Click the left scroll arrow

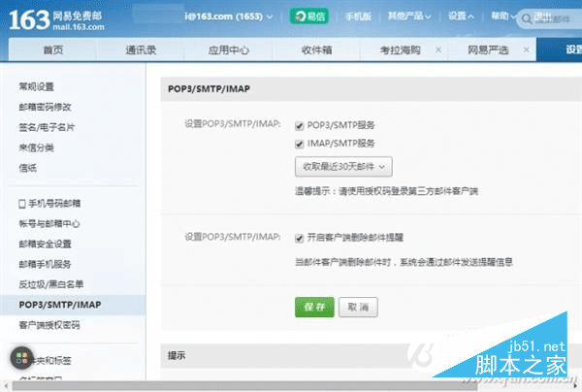(5, 386)
